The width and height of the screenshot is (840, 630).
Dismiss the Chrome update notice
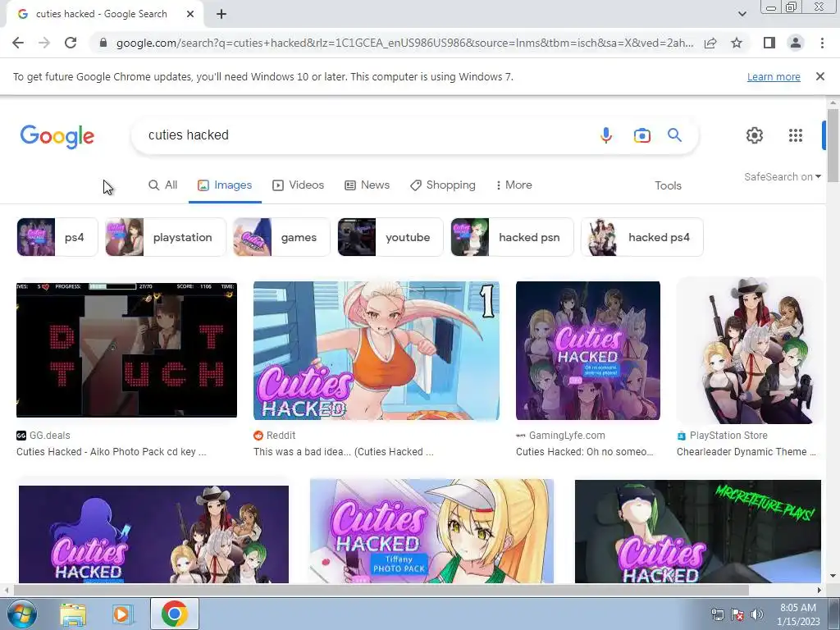(819, 76)
